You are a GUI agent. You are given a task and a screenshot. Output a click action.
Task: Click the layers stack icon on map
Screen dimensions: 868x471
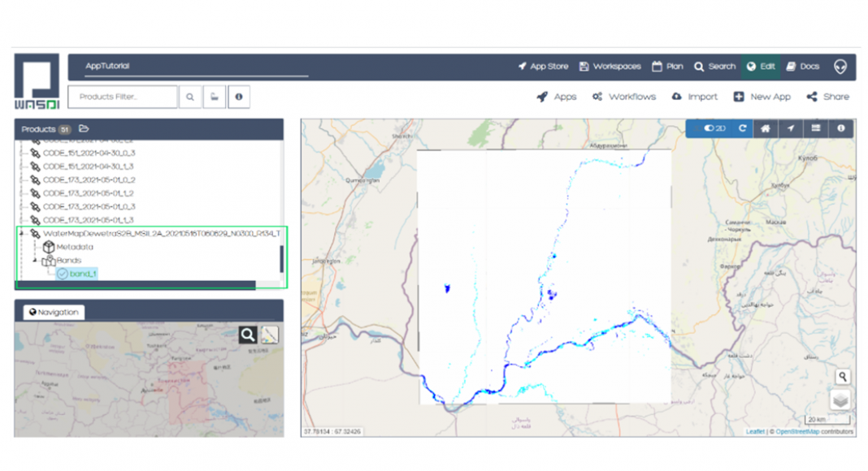tap(840, 400)
